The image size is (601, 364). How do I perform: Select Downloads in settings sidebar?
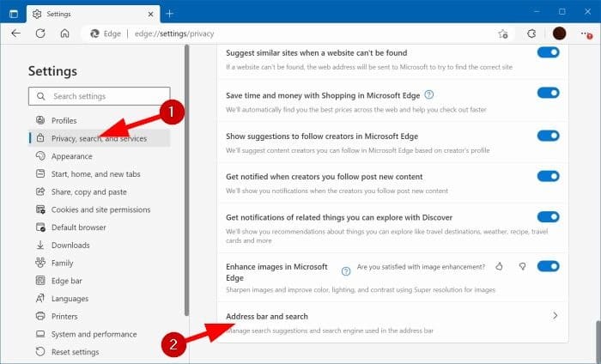tap(100, 246)
